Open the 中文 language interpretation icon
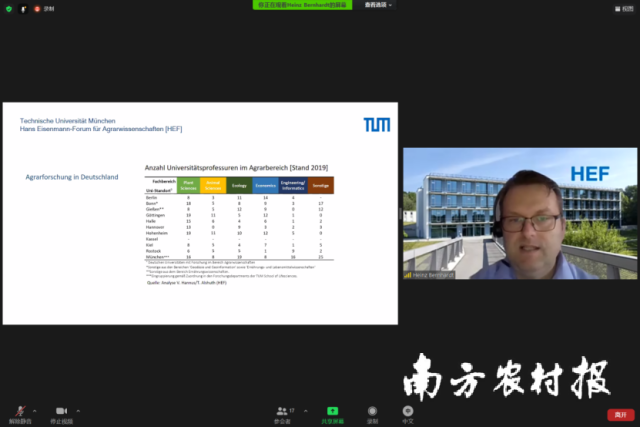Screen dimensions: 640x427 [407, 412]
